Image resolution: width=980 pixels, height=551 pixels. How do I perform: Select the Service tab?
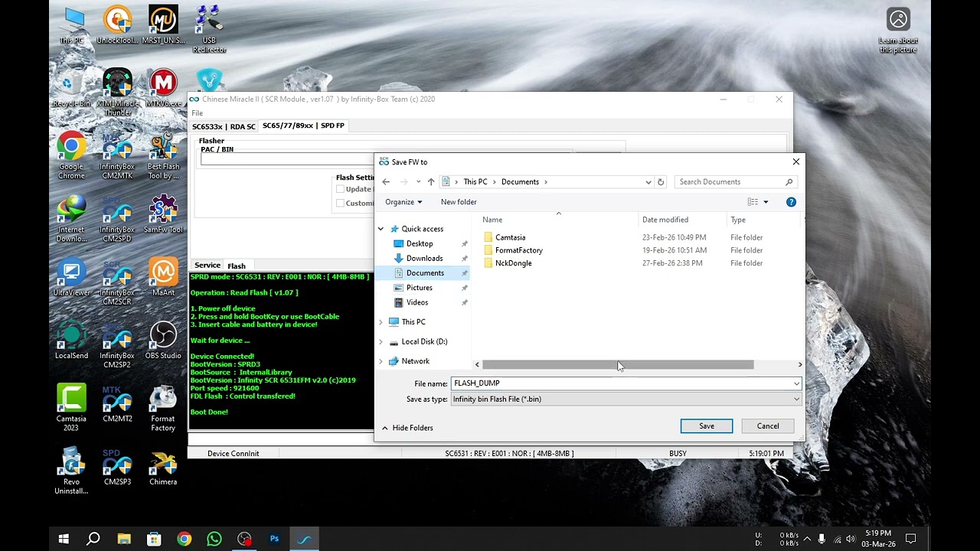[207, 266]
